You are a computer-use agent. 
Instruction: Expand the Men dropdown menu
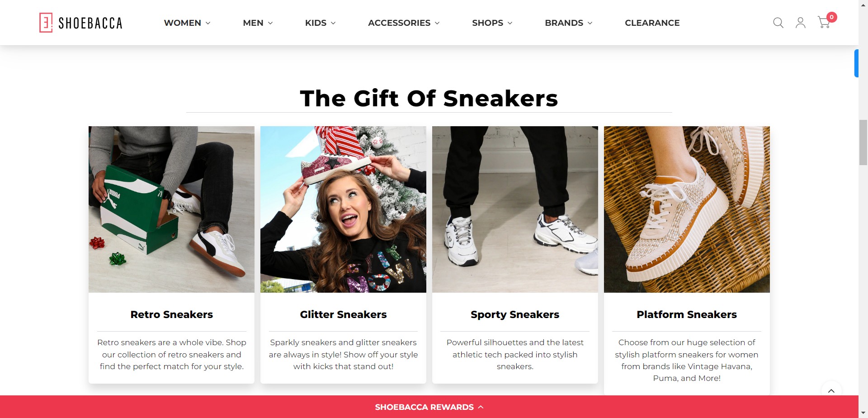click(258, 23)
